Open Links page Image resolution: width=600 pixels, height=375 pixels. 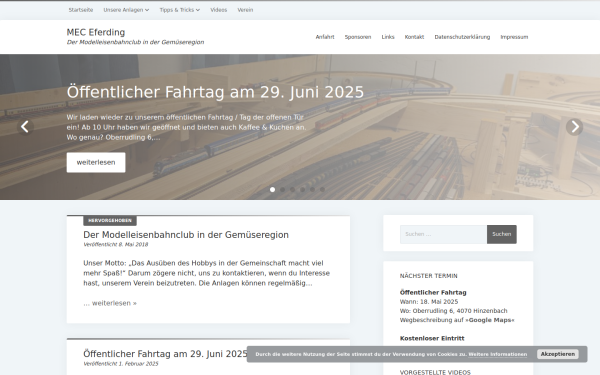(388, 37)
